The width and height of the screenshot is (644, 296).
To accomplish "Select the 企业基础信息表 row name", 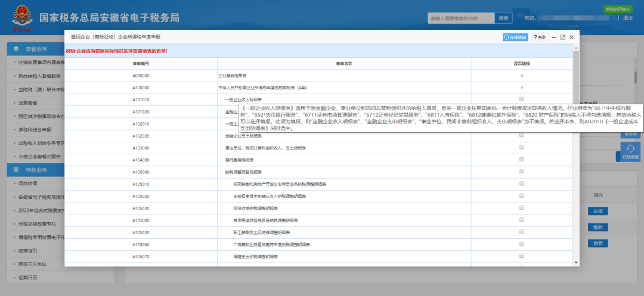I will click(233, 76).
